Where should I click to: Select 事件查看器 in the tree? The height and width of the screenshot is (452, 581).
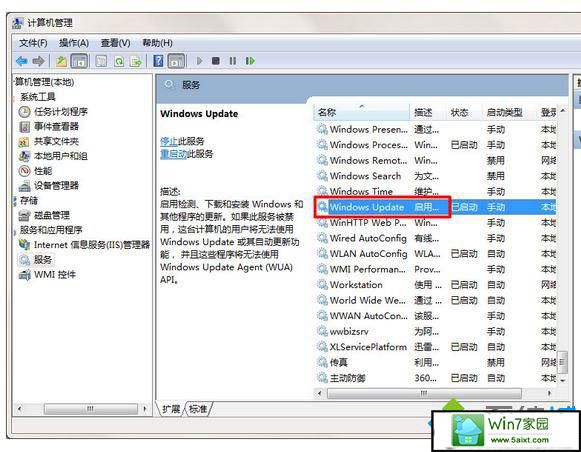coord(49,126)
